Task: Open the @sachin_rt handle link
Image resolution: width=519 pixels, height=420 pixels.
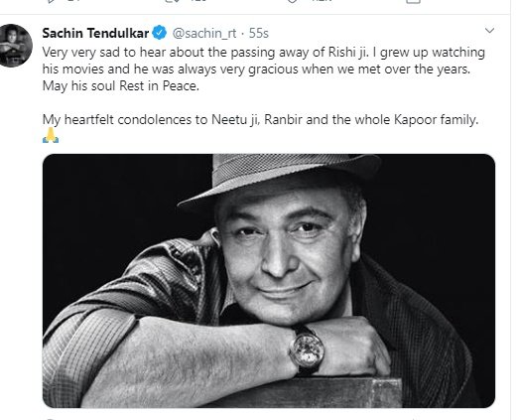Action: tap(204, 33)
